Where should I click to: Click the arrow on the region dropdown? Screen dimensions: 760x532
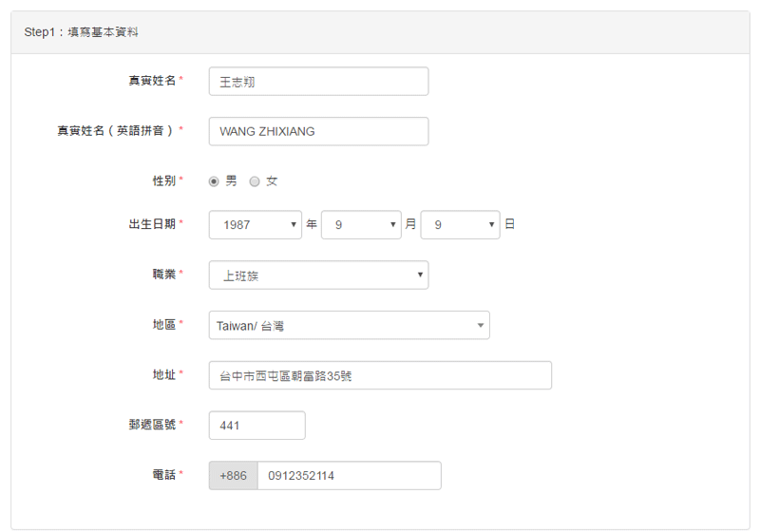[481, 325]
